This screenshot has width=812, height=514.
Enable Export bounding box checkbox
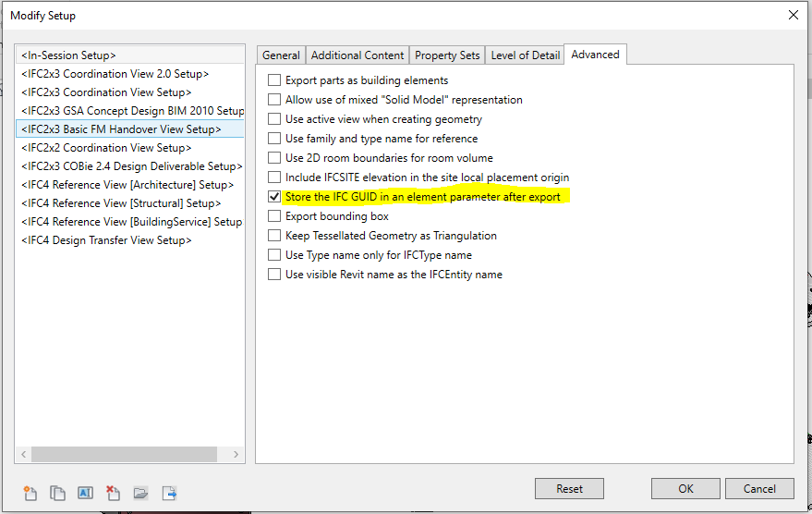pos(274,216)
